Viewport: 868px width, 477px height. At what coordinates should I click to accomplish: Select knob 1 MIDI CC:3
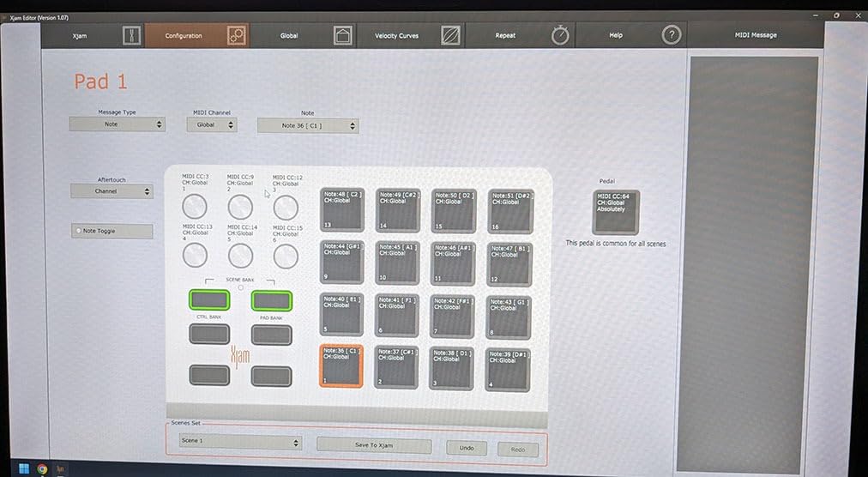(195, 206)
